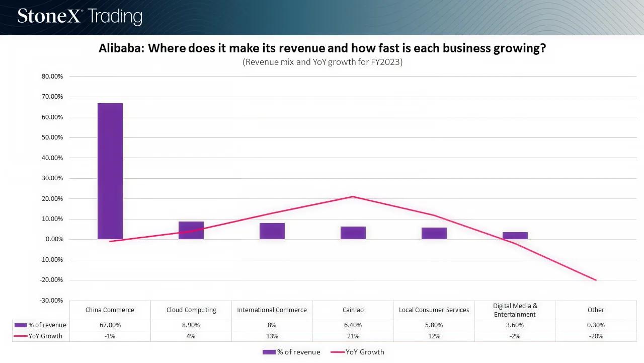Select the "8.90%" revenue cell
644x363 pixels.
pyautogui.click(x=191, y=325)
